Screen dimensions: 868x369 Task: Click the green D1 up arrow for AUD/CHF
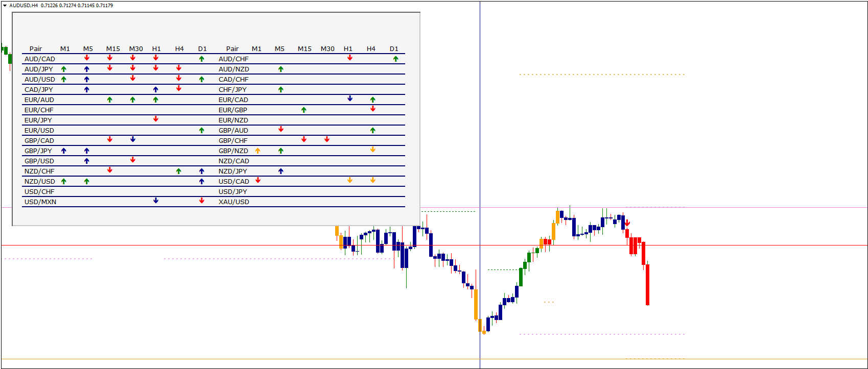(x=395, y=59)
